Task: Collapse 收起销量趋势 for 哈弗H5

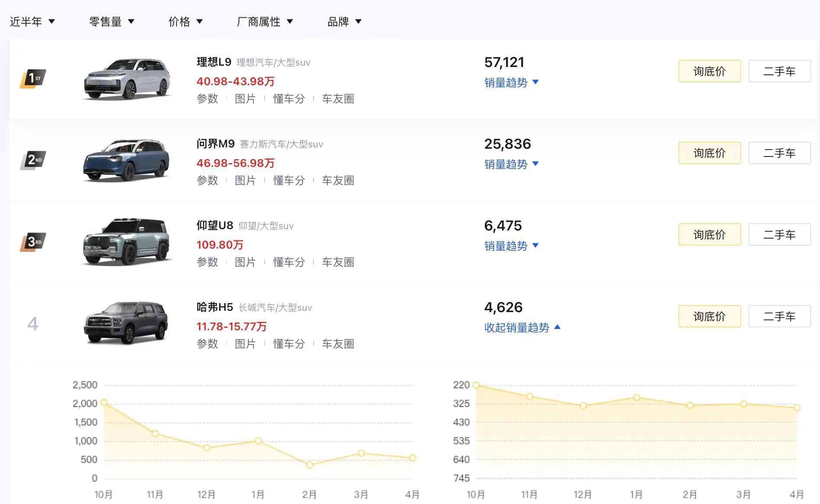Action: coord(522,328)
